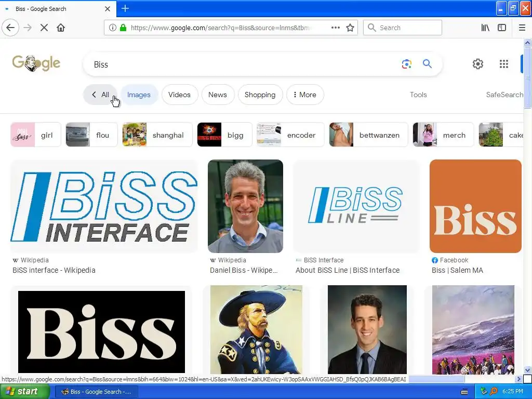Open the black Biss logo image result
This screenshot has height=399, width=532.
pyautogui.click(x=101, y=331)
